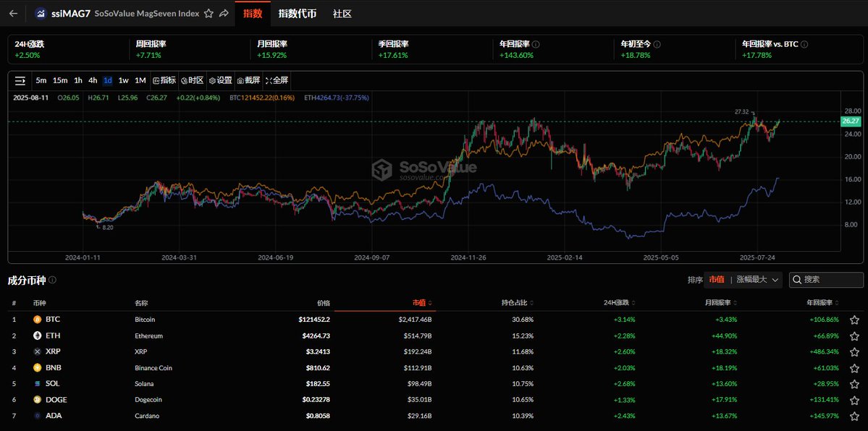Click the share arrow icon beside index name

[x=224, y=14]
